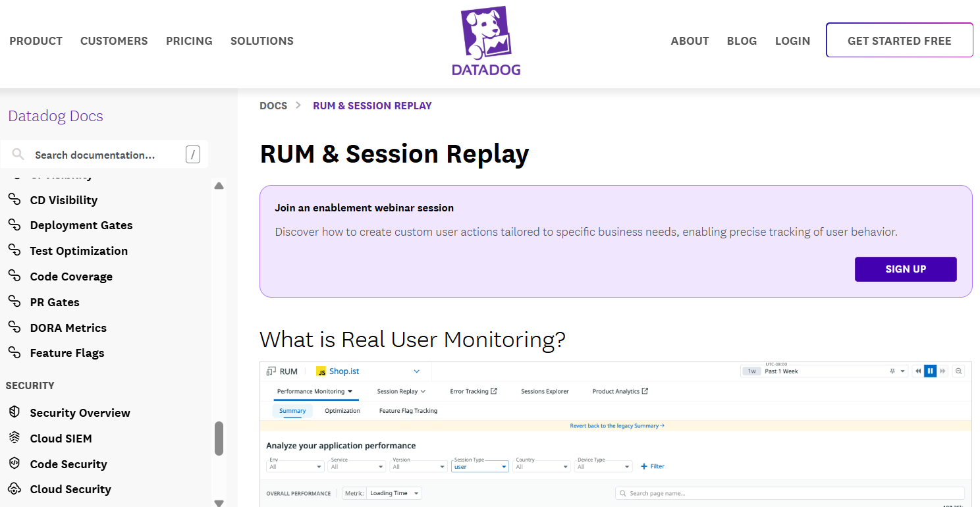Screen dimensions: 980x507
Task: Open the PRODUCT menu in the header
Action: (36, 41)
